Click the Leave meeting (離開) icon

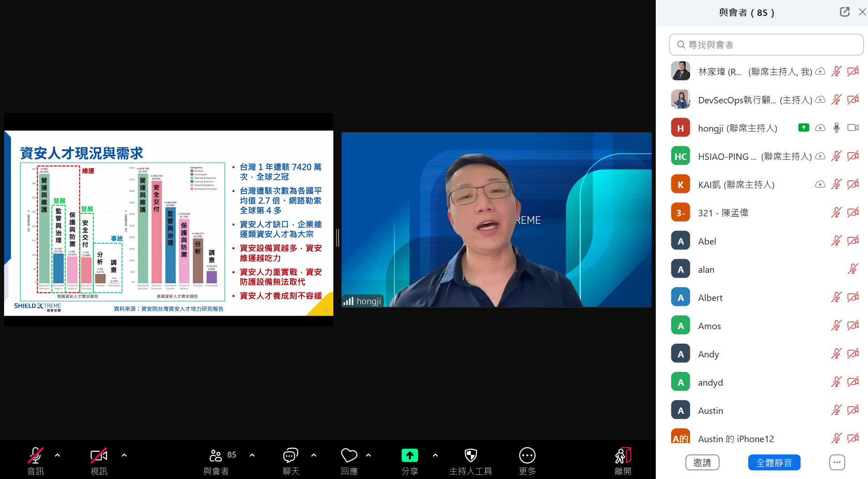[x=623, y=455]
